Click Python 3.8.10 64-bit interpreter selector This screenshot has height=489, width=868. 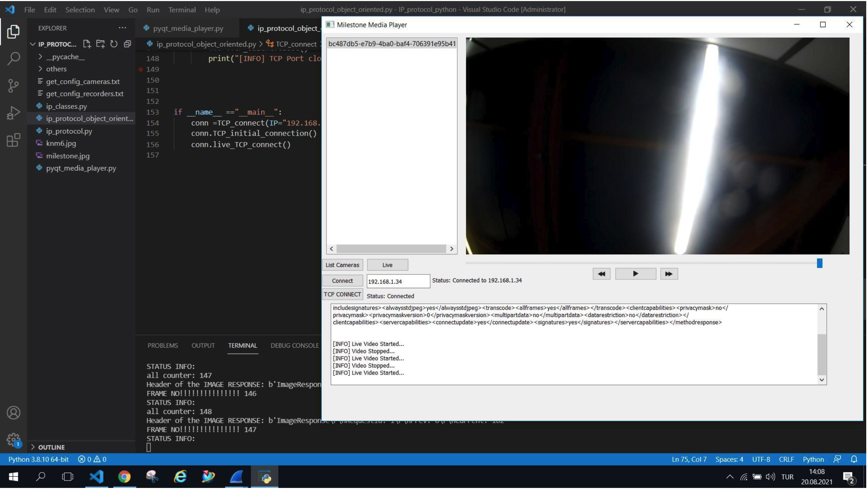click(38, 460)
